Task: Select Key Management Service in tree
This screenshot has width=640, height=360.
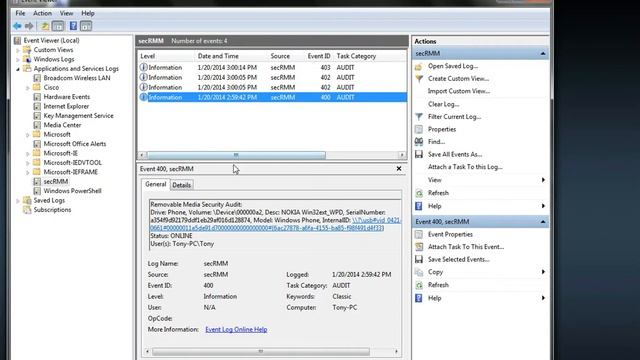Action: coord(78,116)
